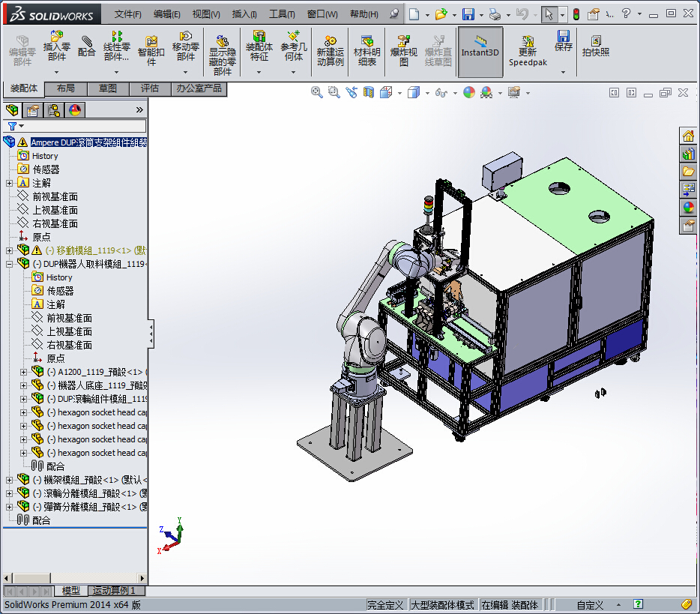This screenshot has height=614, width=700.
Task: Open View Orientation dropdown arrow
Action: coord(399,93)
